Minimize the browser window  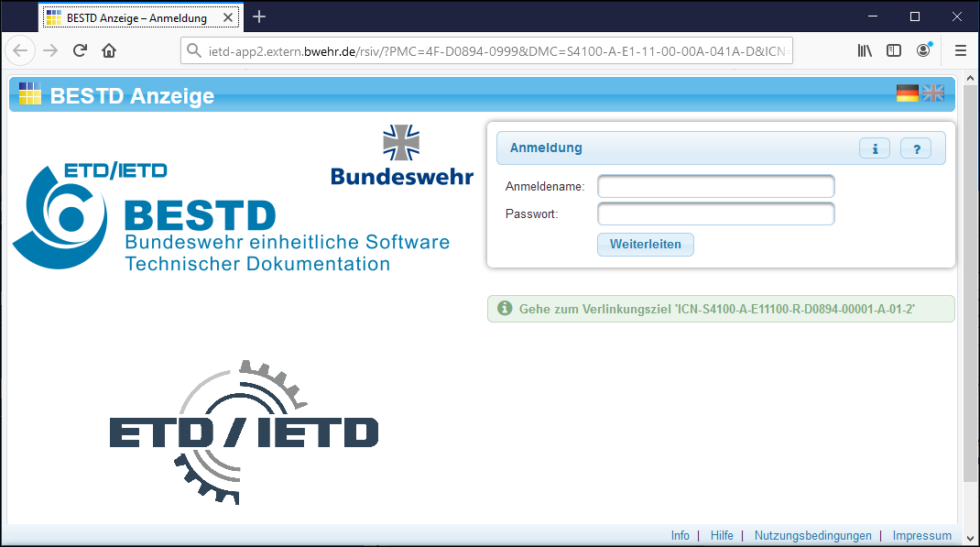pos(873,16)
